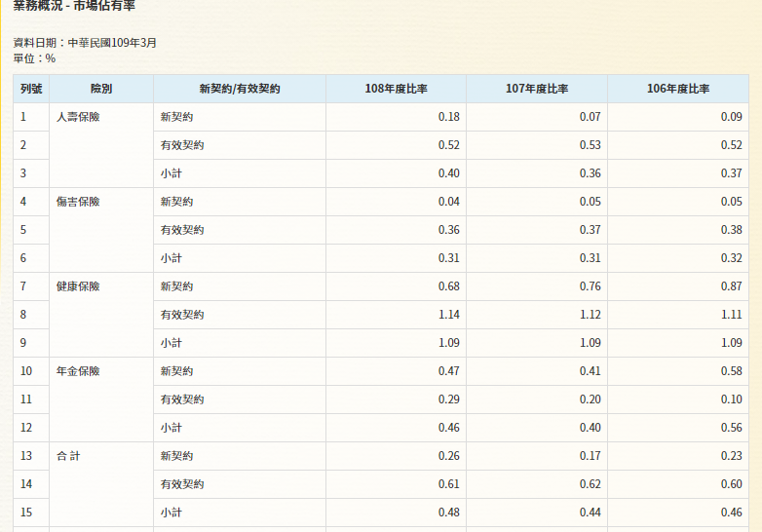Click 新契約 in row 4

click(176, 202)
